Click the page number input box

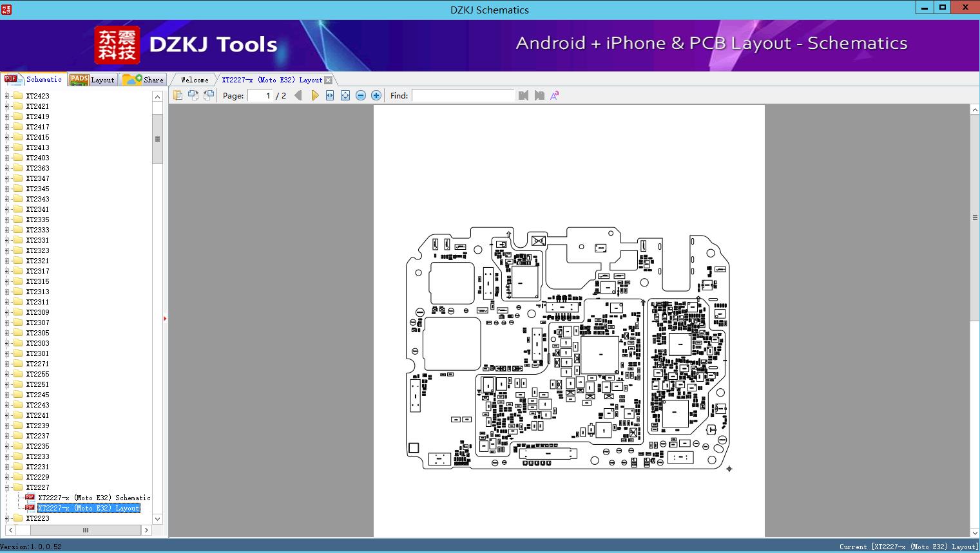(x=260, y=95)
